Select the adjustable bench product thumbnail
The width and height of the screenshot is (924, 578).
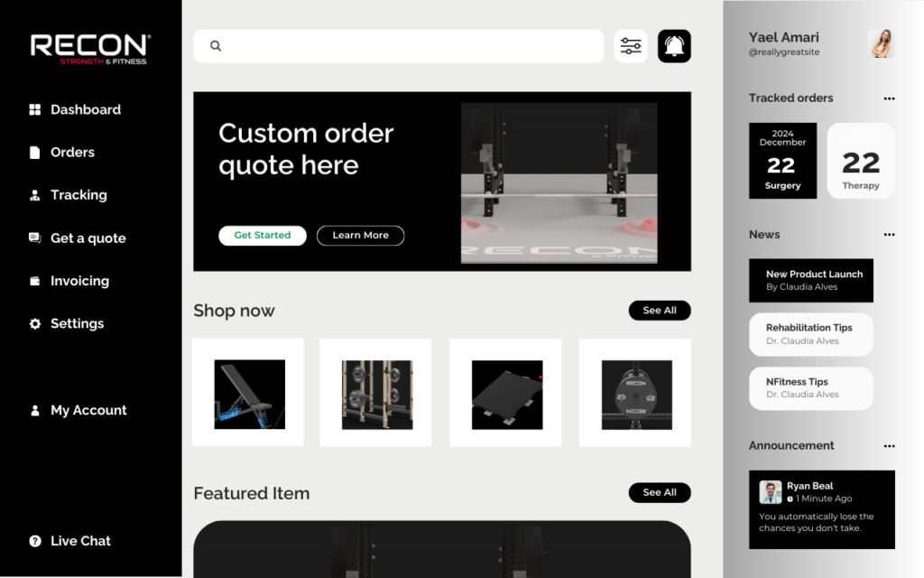pos(250,394)
